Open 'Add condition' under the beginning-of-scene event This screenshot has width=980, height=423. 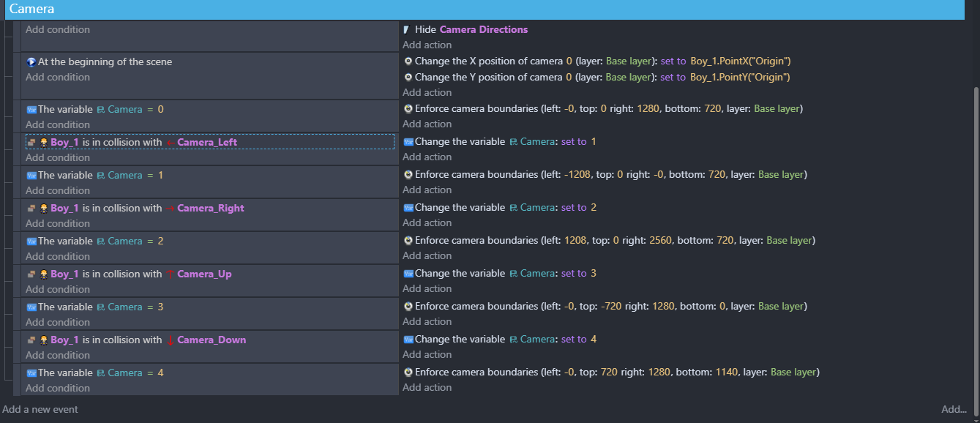tap(57, 77)
